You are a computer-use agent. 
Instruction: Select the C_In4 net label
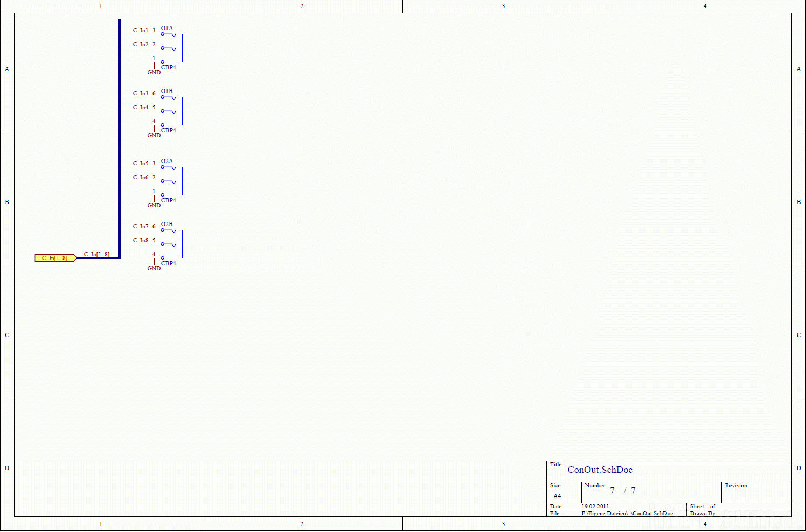pos(140,107)
